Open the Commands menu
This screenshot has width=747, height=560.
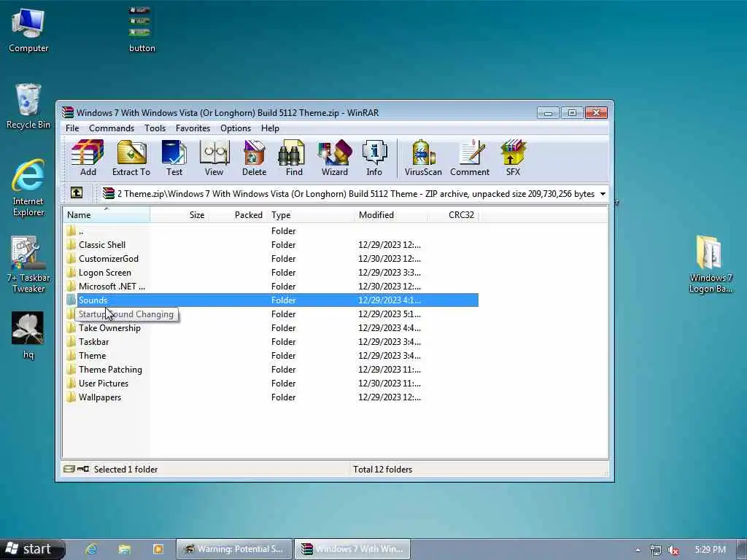[x=112, y=128]
